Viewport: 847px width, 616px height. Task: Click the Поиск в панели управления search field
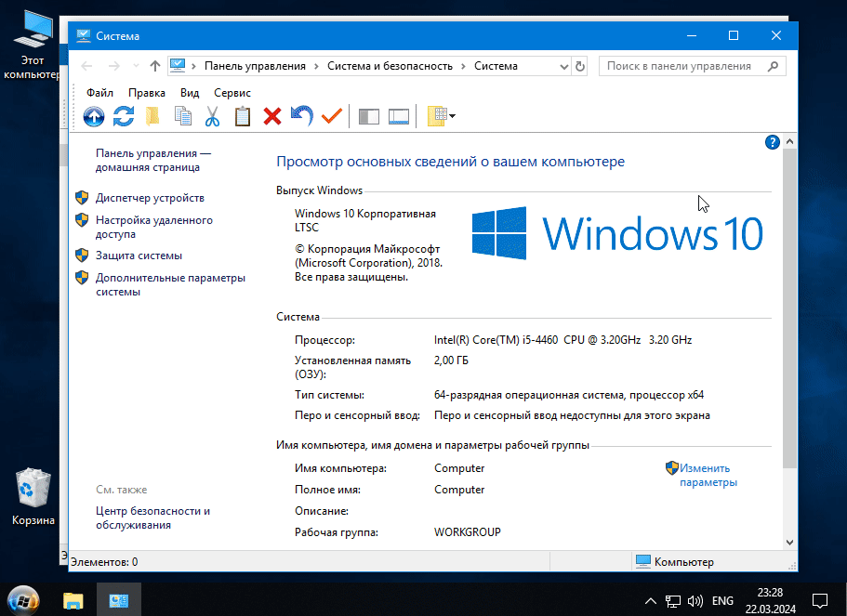tap(692, 66)
